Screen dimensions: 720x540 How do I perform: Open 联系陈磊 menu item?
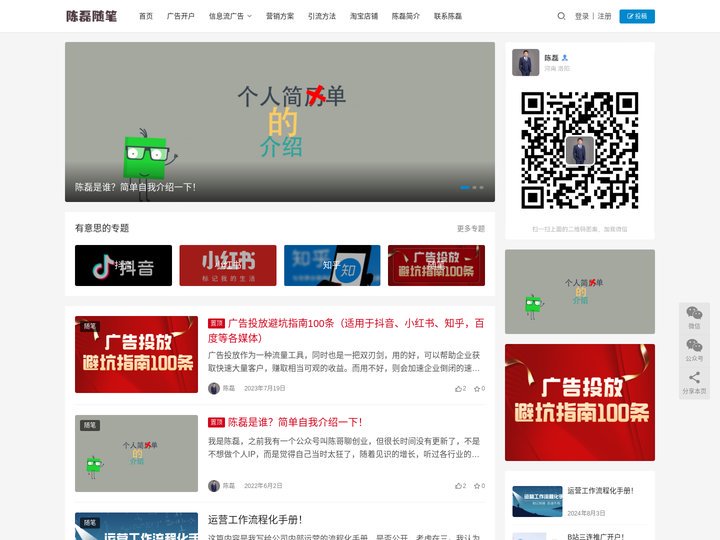pyautogui.click(x=448, y=16)
